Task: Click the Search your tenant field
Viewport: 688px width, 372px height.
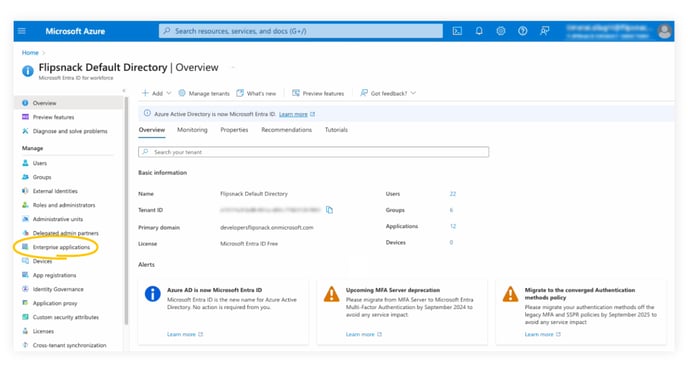Action: tap(313, 152)
